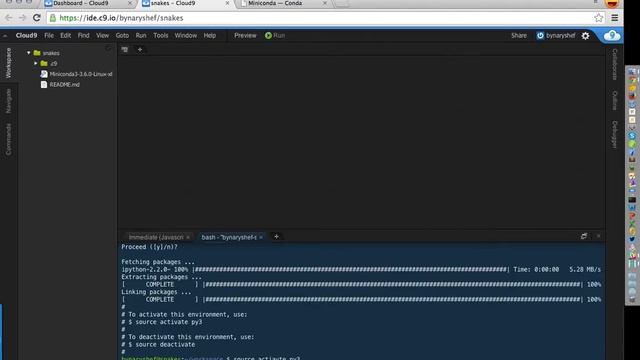This screenshot has width=640, height=360.
Task: Open the bynaryshef account menu
Action: [556, 36]
